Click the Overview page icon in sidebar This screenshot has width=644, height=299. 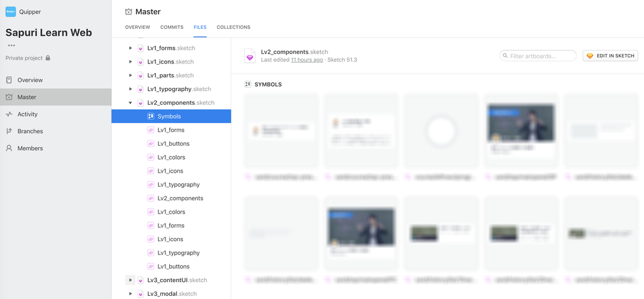[9, 80]
